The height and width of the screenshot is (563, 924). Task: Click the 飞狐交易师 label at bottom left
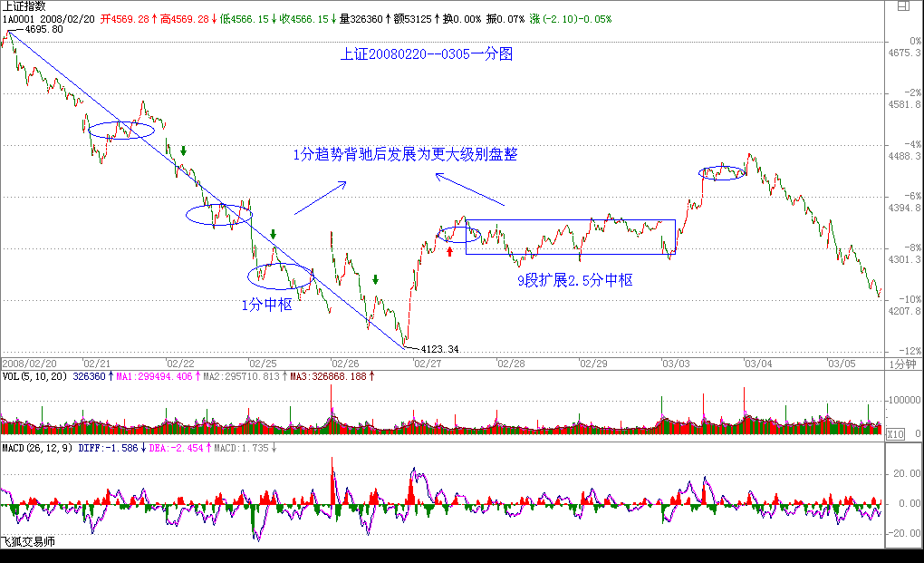(x=27, y=541)
